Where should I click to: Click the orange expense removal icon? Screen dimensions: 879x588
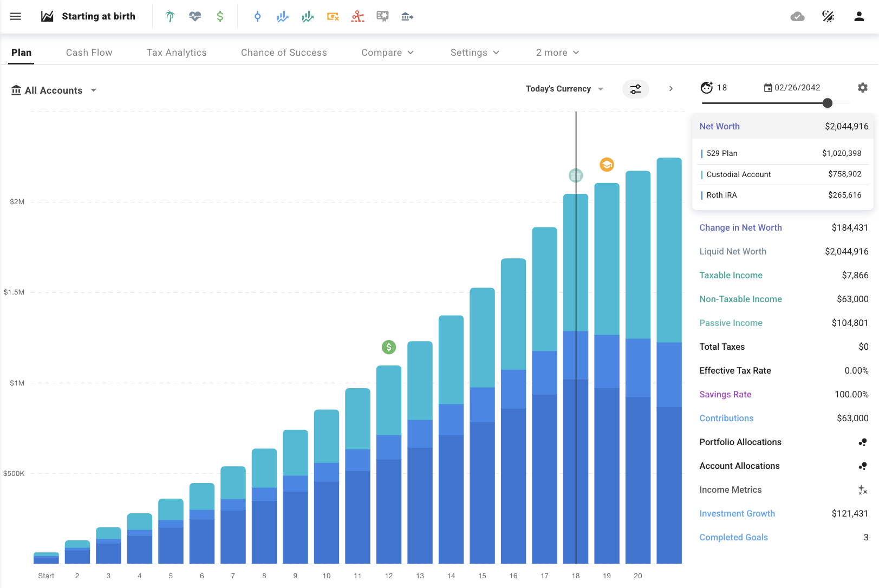coord(333,16)
